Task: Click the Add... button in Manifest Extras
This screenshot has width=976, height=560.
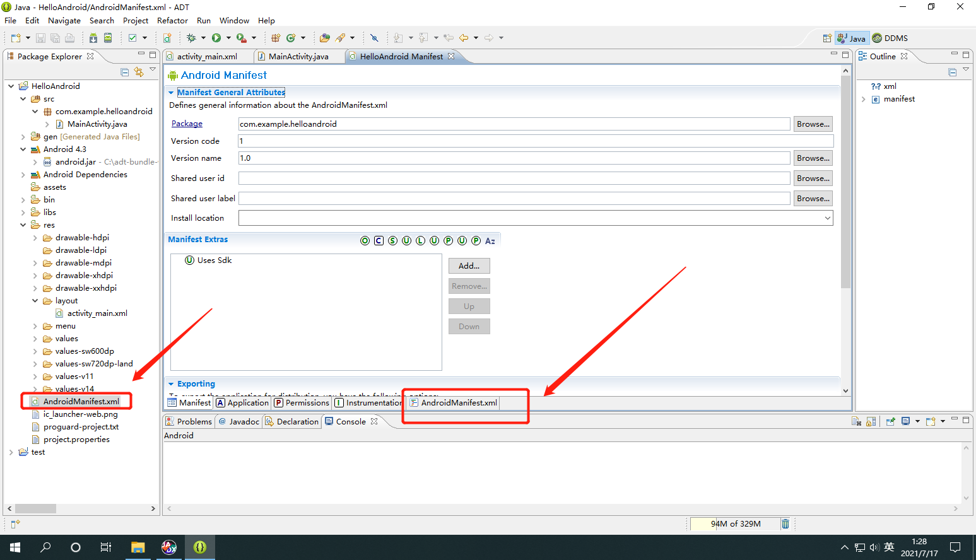Action: coord(469,266)
